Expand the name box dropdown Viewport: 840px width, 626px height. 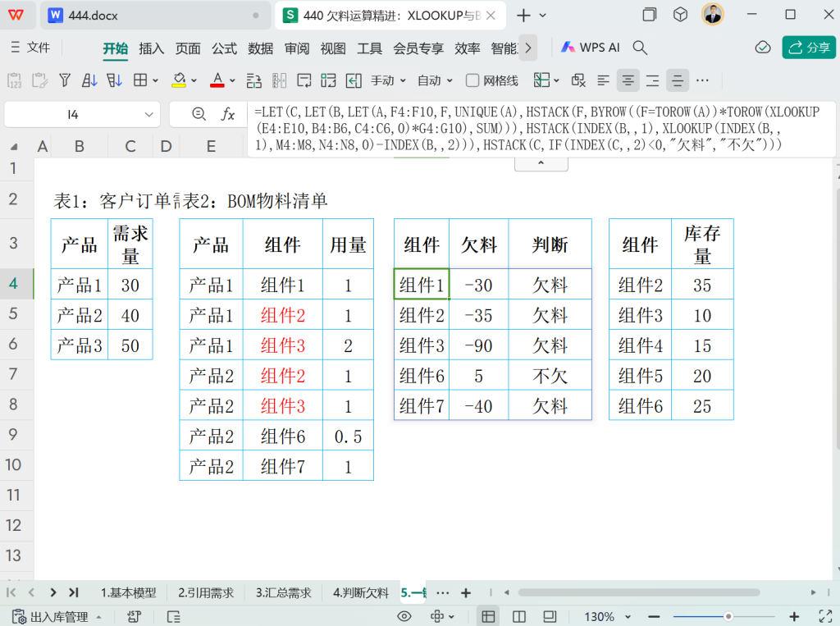149,114
